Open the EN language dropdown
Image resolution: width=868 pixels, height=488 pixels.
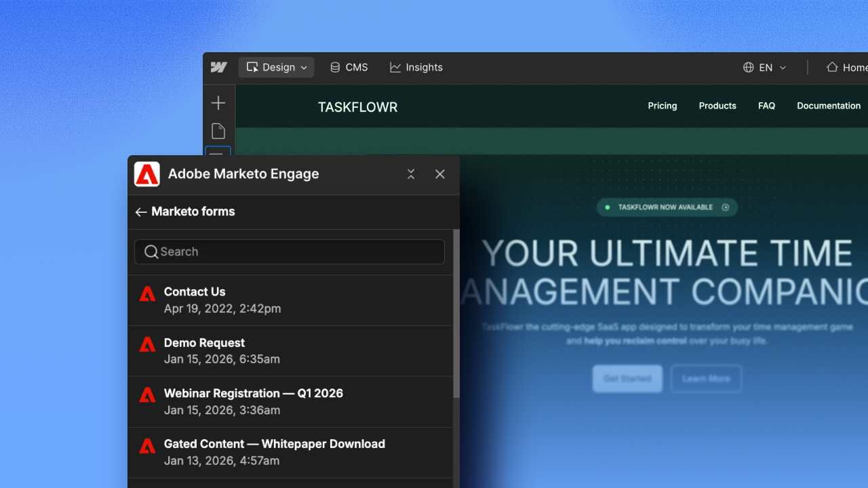click(x=765, y=67)
